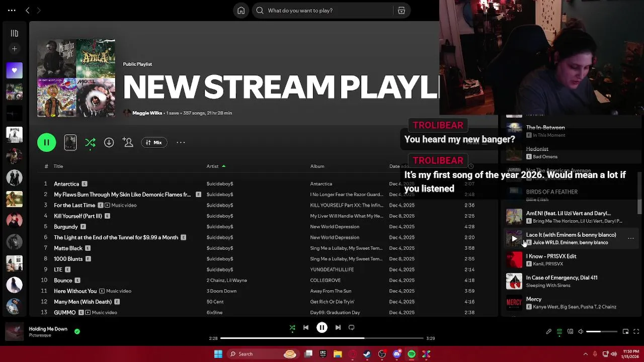Select the track For the Last Time
Image resolution: width=644 pixels, height=362 pixels.
(74, 205)
